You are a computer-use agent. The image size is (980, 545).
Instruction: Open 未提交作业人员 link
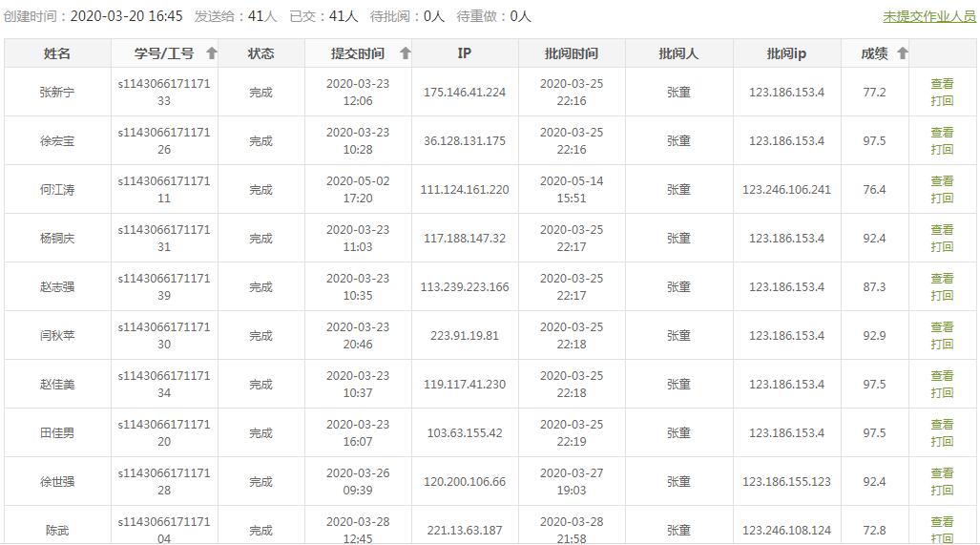(929, 17)
